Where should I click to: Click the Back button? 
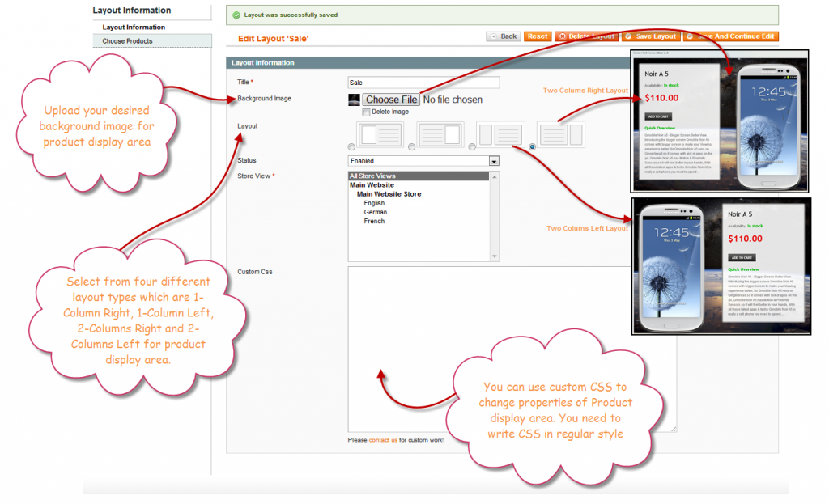pos(503,36)
